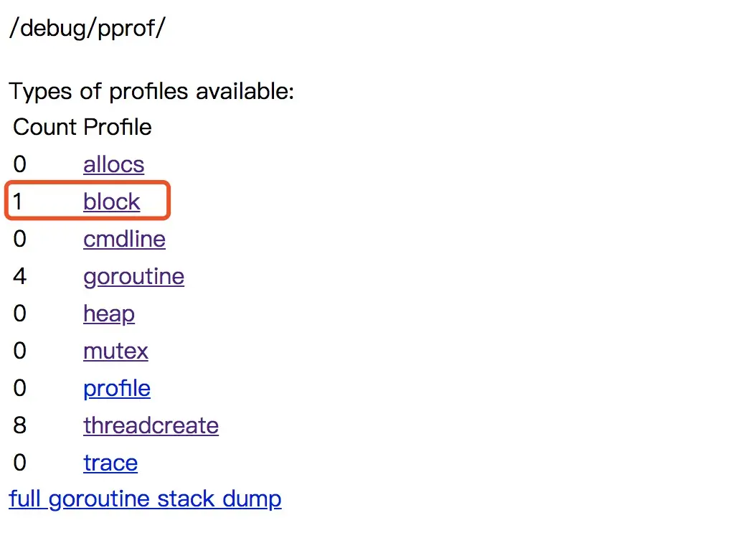Open the mutex profile link
The width and height of the screenshot is (756, 538).
(x=115, y=351)
